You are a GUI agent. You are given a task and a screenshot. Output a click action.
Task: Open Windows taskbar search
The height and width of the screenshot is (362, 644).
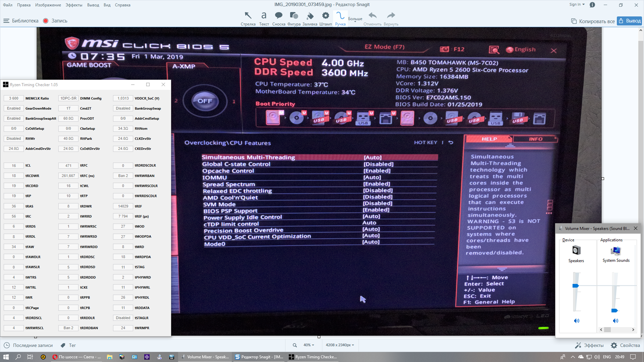point(18,357)
